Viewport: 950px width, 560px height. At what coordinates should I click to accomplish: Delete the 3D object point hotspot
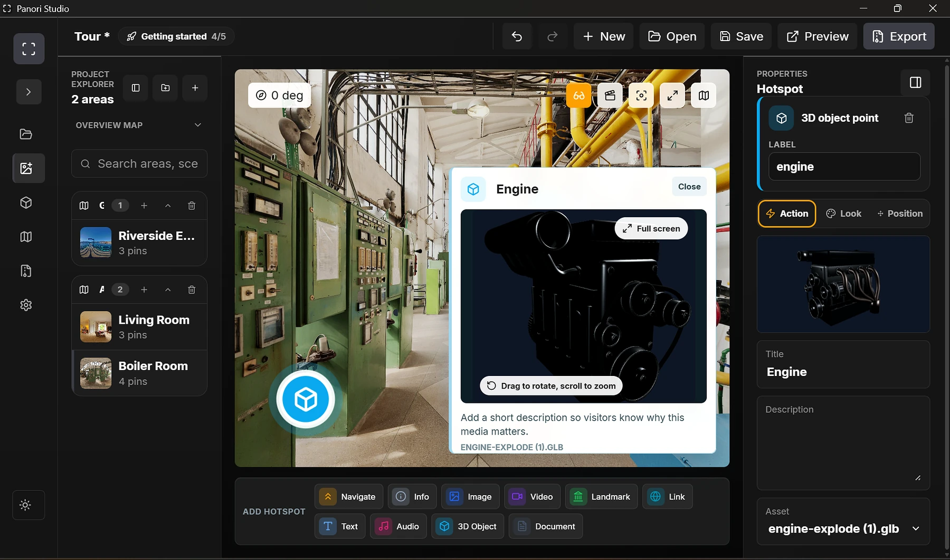(909, 118)
